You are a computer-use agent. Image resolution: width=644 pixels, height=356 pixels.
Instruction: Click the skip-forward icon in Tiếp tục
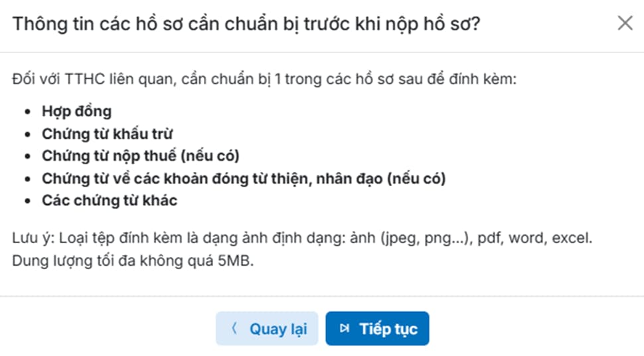(x=344, y=329)
